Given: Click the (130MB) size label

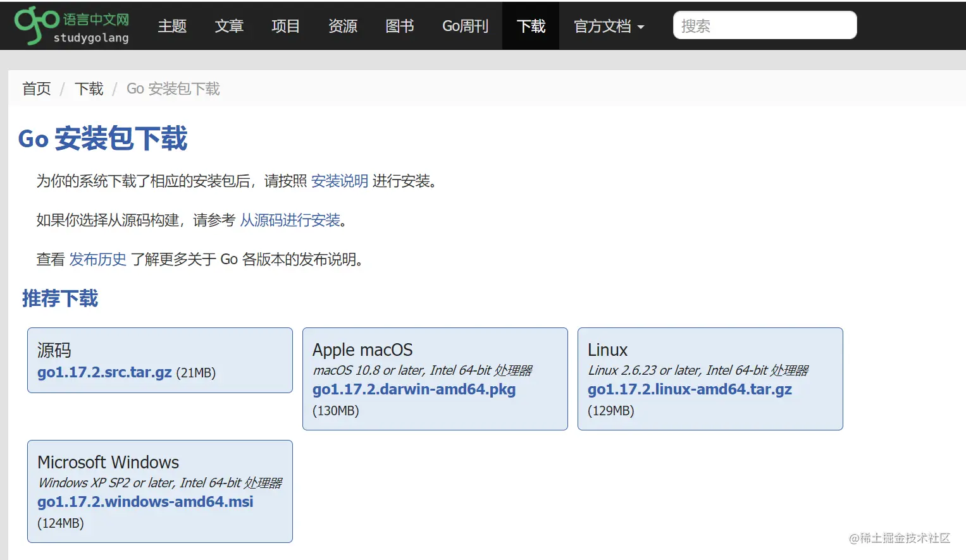Looking at the screenshot, I should pyautogui.click(x=336, y=411).
